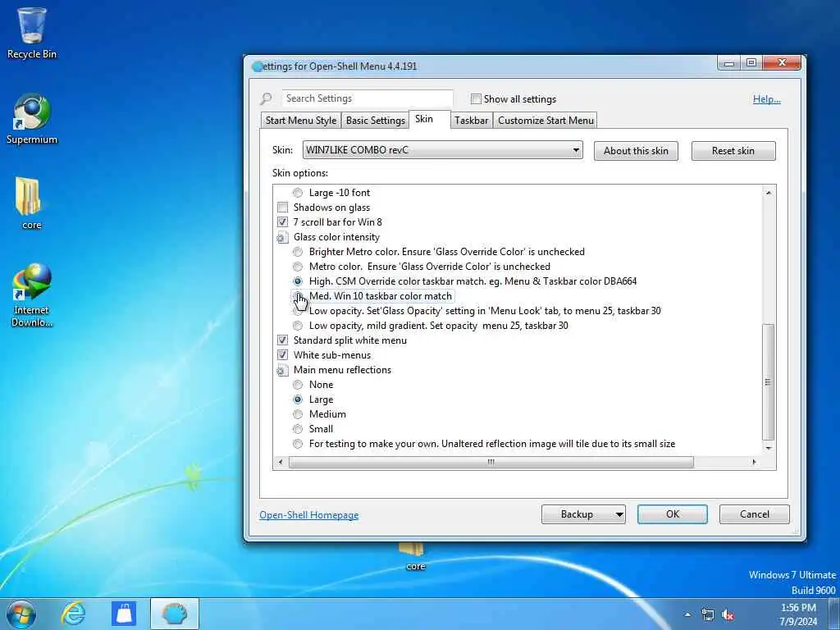
Task: Select Large reflections radio button
Action: 298,399
